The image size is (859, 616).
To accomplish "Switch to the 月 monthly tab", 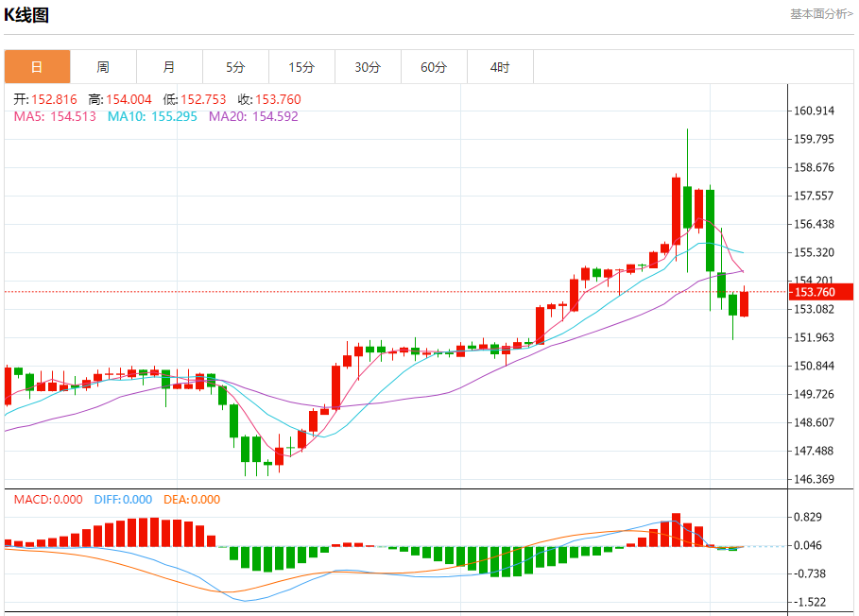I will 169,67.
